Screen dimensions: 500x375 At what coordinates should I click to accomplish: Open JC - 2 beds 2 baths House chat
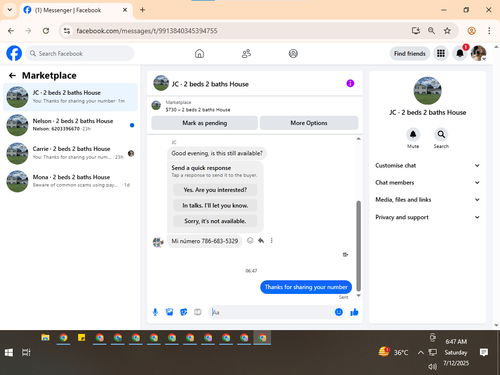tap(70, 97)
